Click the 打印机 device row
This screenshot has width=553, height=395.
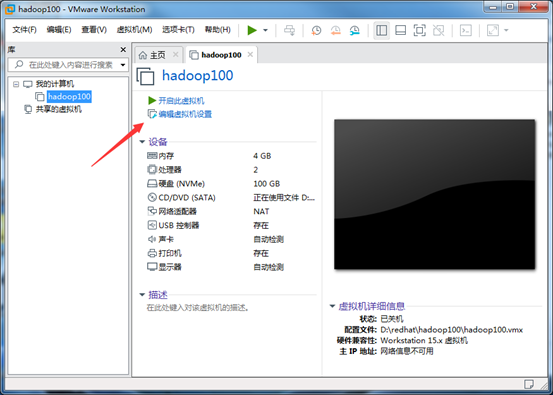(231, 253)
